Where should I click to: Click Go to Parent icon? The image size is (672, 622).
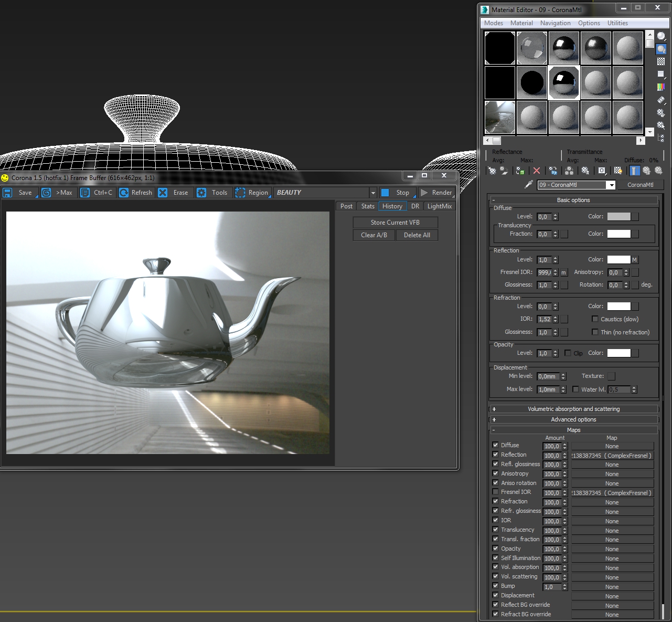click(x=646, y=171)
